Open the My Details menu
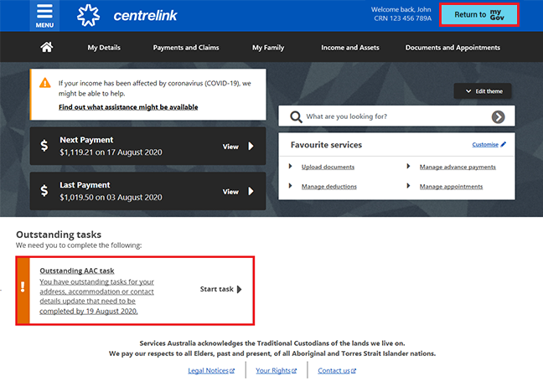Screen dimensions: 543x392 (104, 48)
